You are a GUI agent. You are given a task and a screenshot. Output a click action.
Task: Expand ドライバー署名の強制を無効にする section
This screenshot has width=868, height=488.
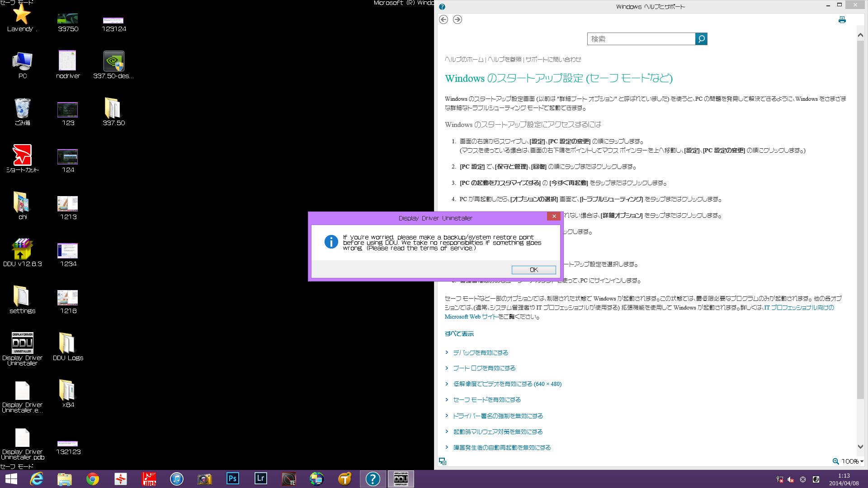tap(498, 416)
